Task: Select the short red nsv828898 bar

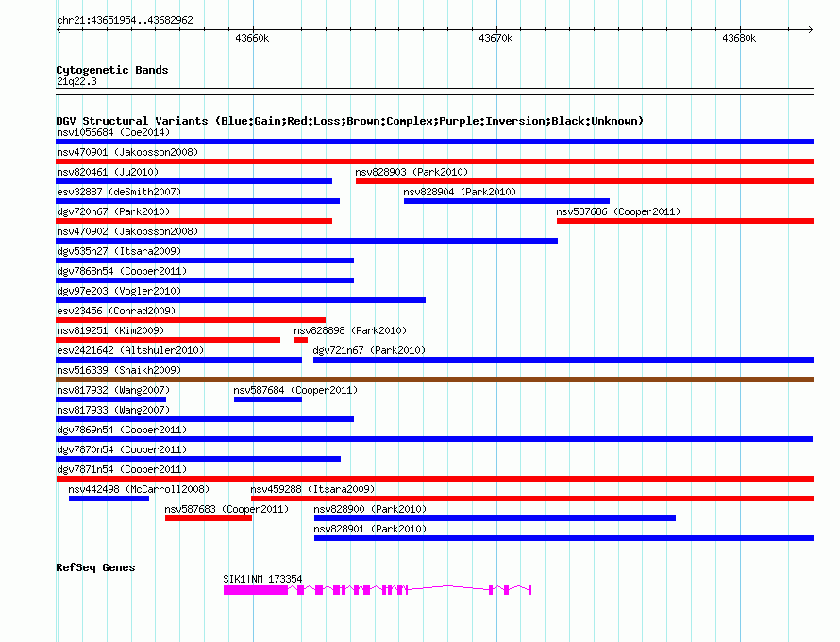Action: point(301,340)
